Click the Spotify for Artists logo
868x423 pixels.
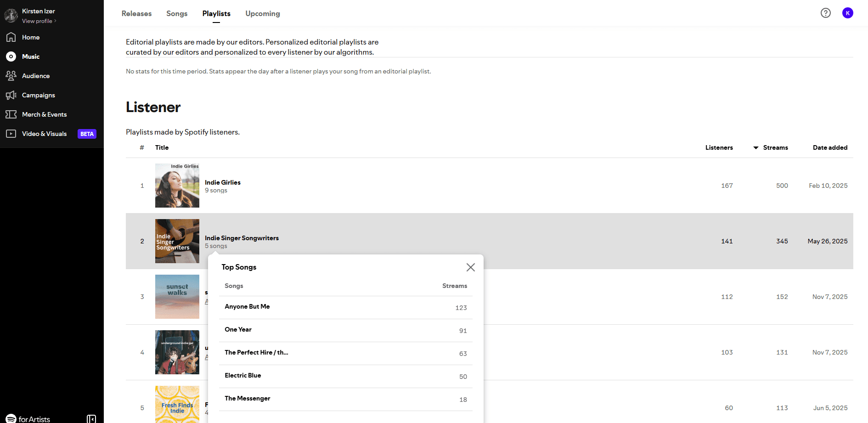click(x=28, y=418)
